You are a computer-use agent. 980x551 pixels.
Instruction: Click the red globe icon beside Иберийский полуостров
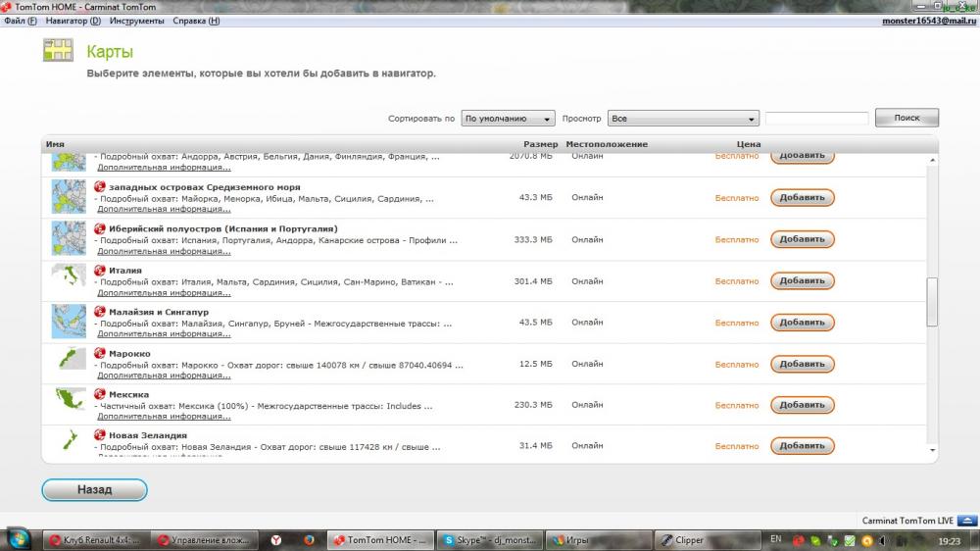click(x=99, y=228)
